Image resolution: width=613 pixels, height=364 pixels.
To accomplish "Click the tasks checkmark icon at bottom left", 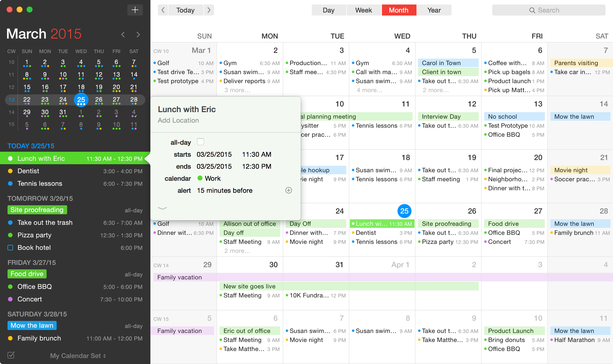I will click(x=11, y=355).
